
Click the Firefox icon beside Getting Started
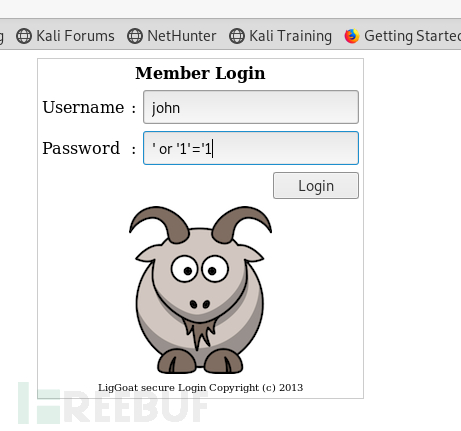pyautogui.click(x=352, y=36)
